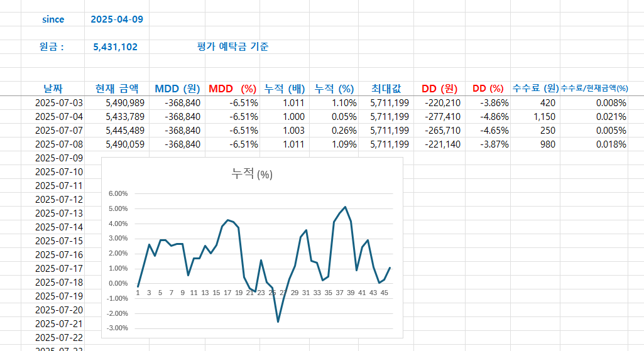The height and width of the screenshot is (351, 644).
Task: Click the 수수료/현재금액(%) column header
Action: [594, 89]
